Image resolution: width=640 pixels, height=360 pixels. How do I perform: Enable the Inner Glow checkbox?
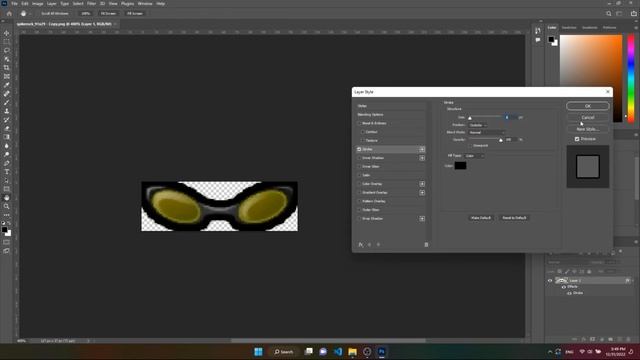359,167
